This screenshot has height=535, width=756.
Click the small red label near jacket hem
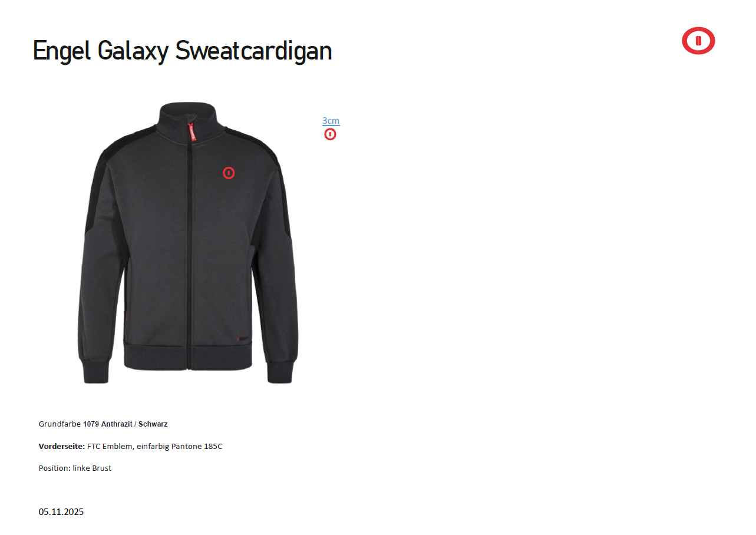(x=242, y=339)
